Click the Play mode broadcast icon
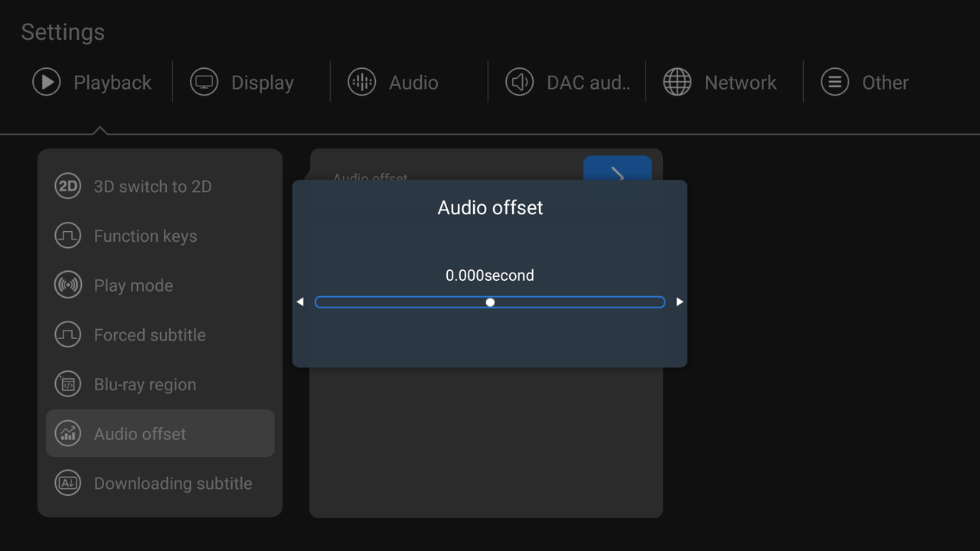 [x=68, y=285]
